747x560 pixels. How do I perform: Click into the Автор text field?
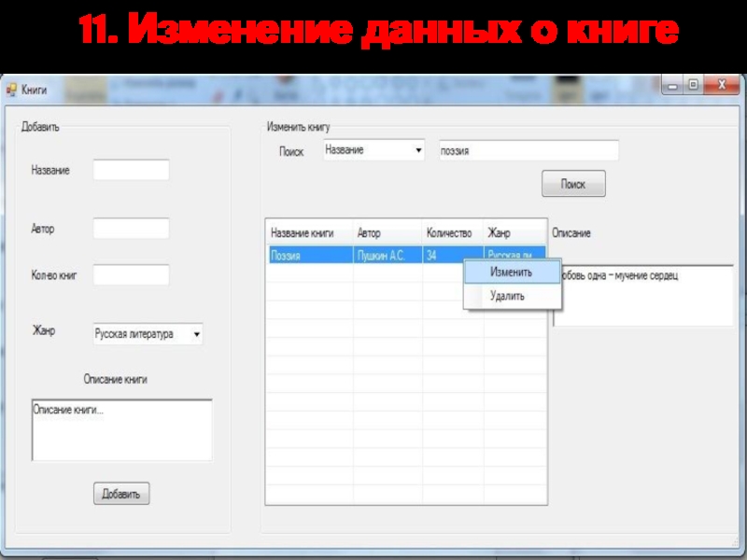[x=131, y=229]
